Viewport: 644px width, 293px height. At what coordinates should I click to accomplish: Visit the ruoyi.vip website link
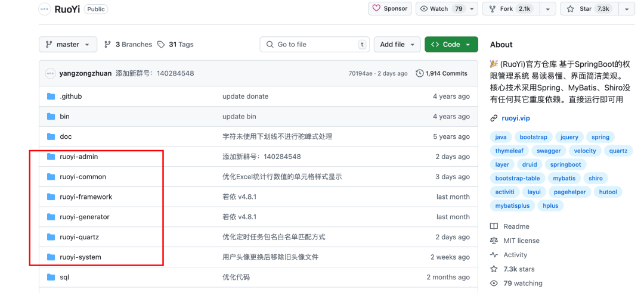516,119
